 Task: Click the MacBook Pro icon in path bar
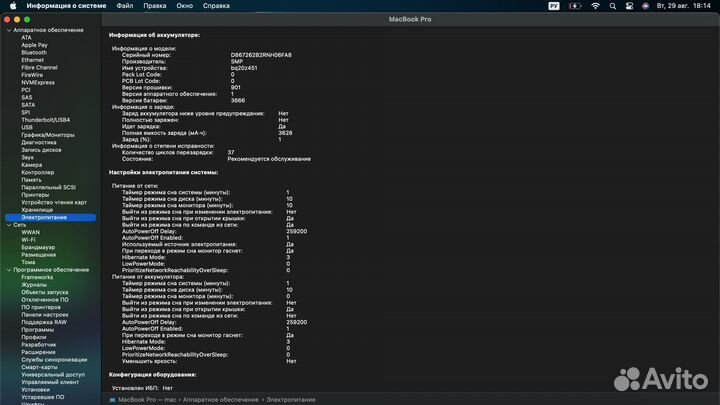click(x=112, y=399)
